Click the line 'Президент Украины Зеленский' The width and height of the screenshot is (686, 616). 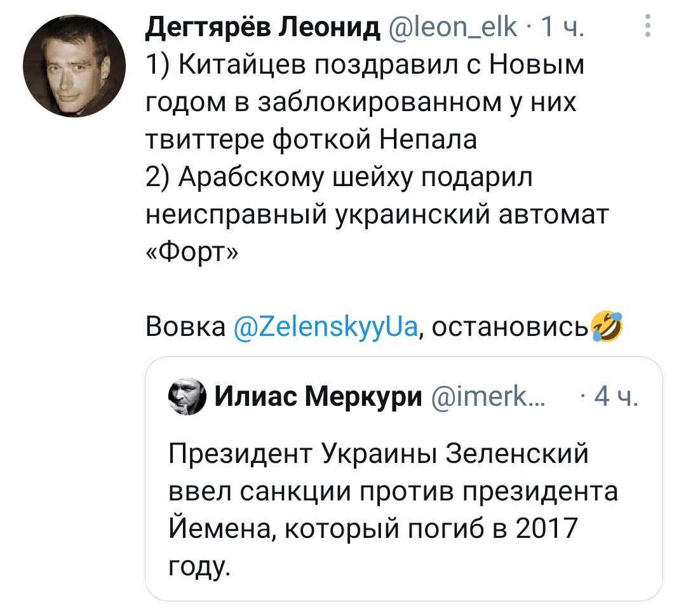380,456
